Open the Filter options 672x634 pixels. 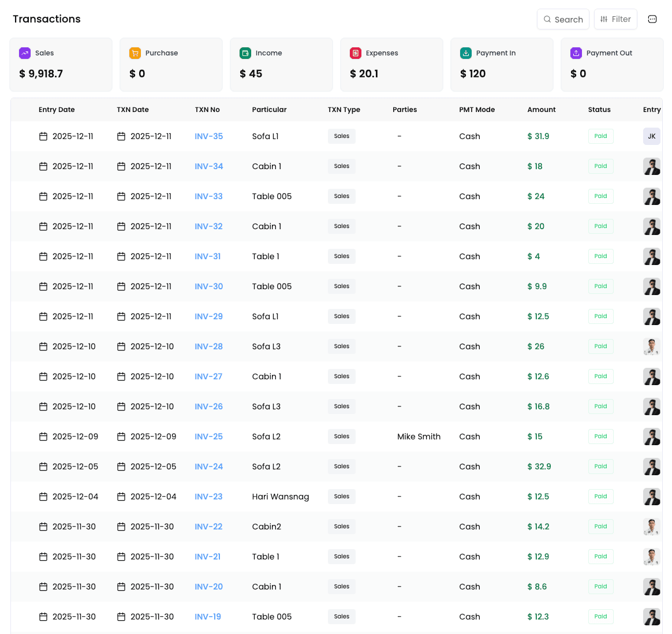coord(615,19)
